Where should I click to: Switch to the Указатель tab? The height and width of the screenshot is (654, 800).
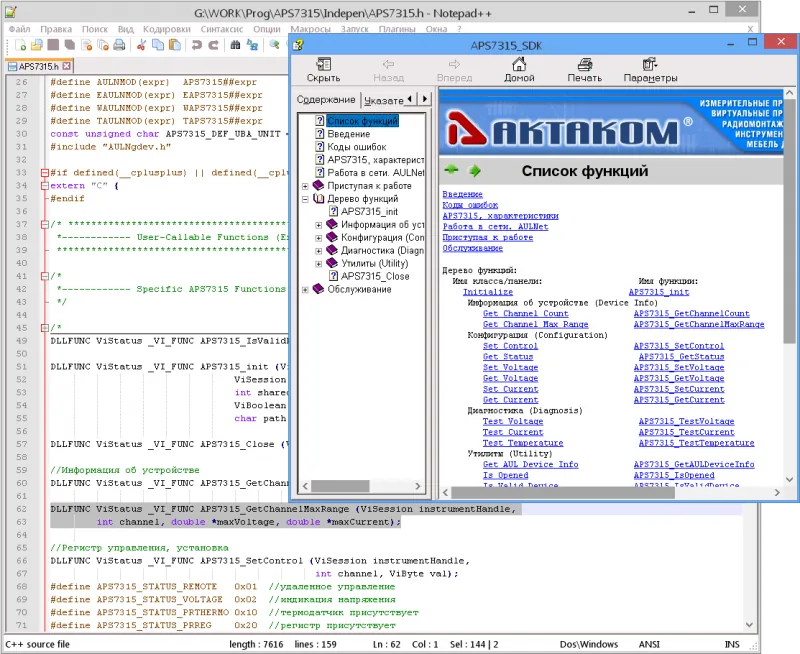[x=384, y=100]
